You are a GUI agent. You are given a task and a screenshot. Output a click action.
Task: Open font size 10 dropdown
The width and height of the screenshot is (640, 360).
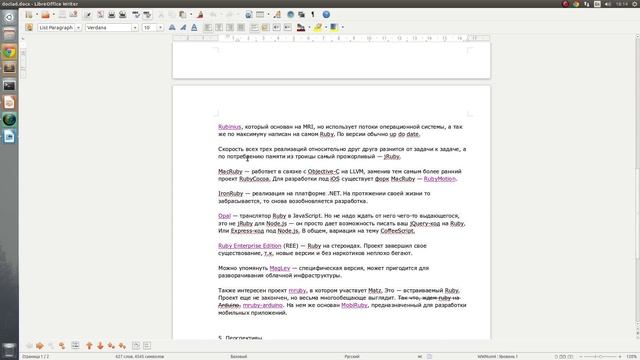[160, 27]
